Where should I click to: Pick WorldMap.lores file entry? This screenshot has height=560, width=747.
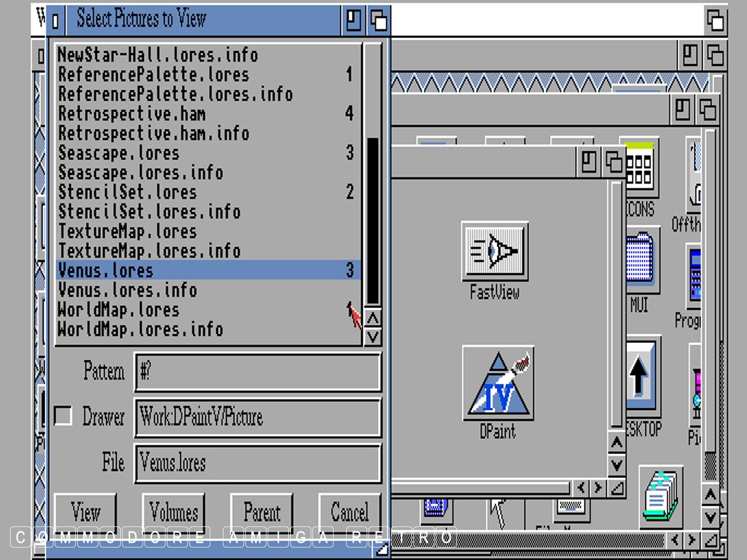[118, 310]
